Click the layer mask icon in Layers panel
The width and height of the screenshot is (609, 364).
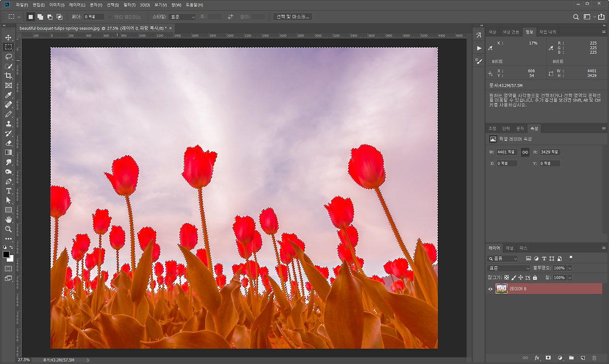[x=548, y=358]
